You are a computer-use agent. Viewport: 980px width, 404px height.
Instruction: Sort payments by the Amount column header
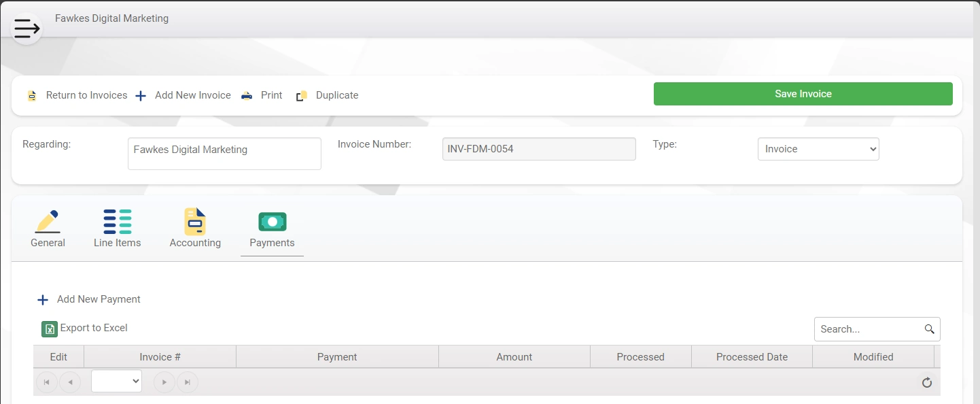pos(514,357)
